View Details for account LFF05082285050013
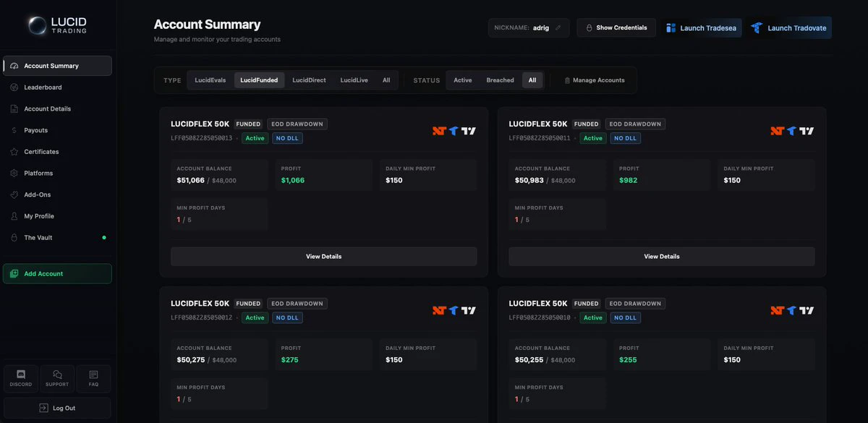The height and width of the screenshot is (423, 868). [x=323, y=257]
